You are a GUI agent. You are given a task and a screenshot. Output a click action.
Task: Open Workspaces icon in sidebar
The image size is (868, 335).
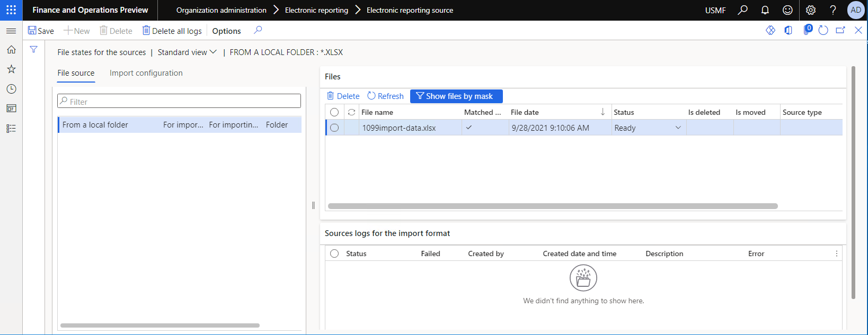pos(11,108)
